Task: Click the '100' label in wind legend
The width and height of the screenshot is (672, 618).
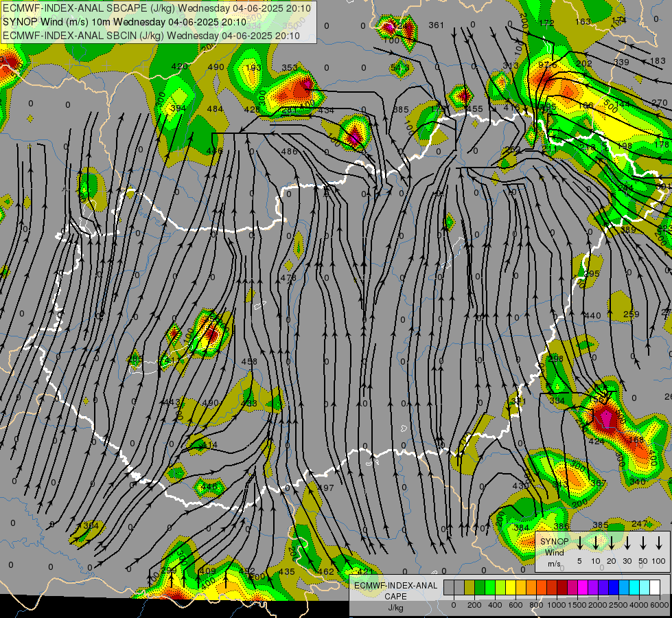Action: tap(659, 561)
